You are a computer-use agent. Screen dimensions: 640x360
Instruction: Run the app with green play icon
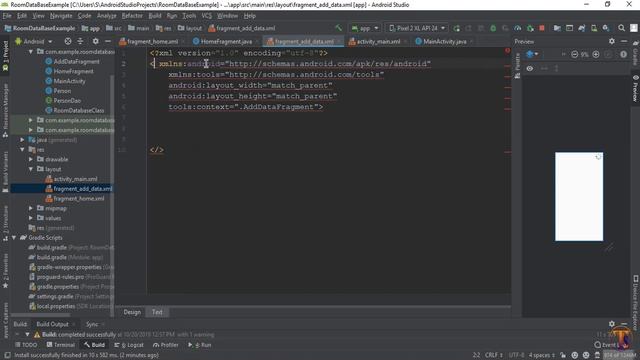[457, 28]
